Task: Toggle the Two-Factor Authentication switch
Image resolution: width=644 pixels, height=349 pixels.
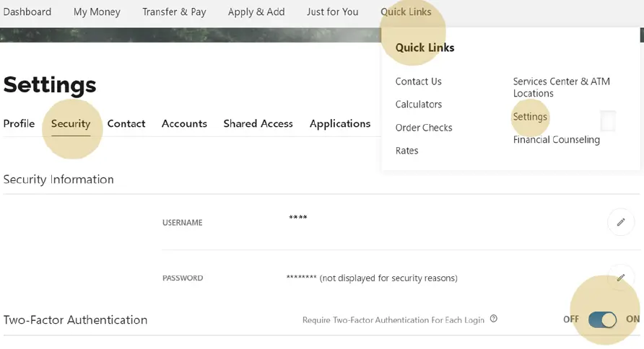Action: [x=602, y=319]
